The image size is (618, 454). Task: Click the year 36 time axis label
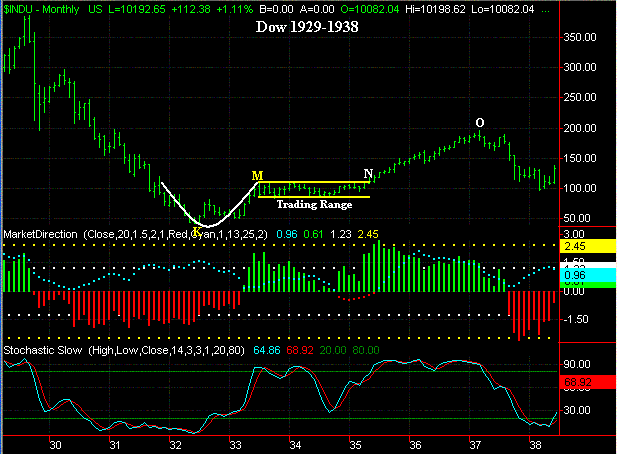pos(415,445)
